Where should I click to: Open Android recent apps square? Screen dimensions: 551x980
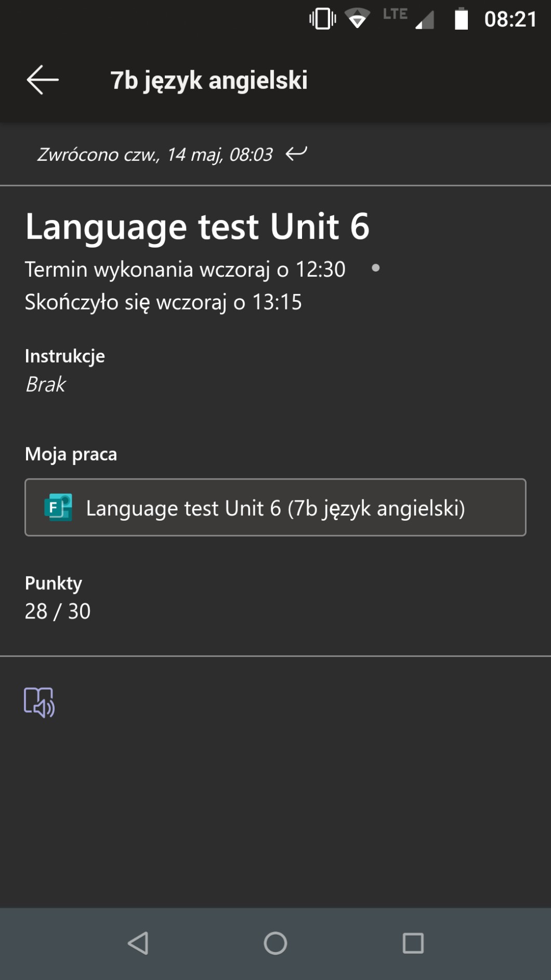coord(413,943)
